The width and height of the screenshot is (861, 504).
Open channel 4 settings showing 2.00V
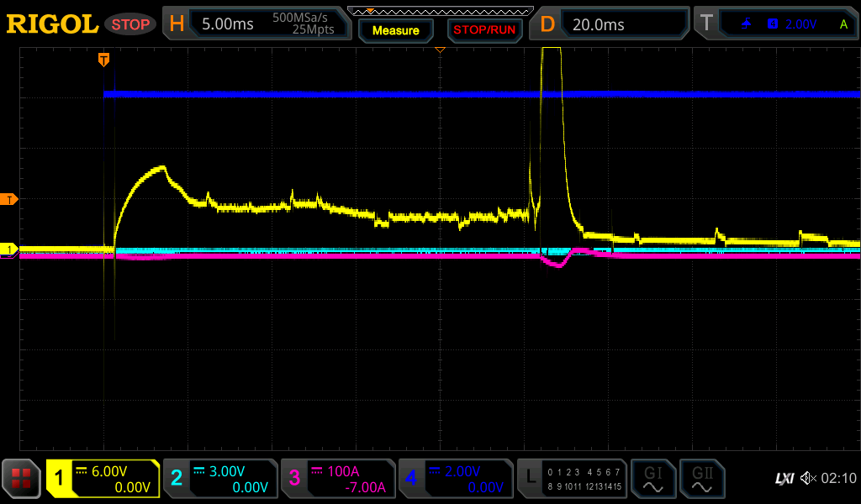(456, 479)
